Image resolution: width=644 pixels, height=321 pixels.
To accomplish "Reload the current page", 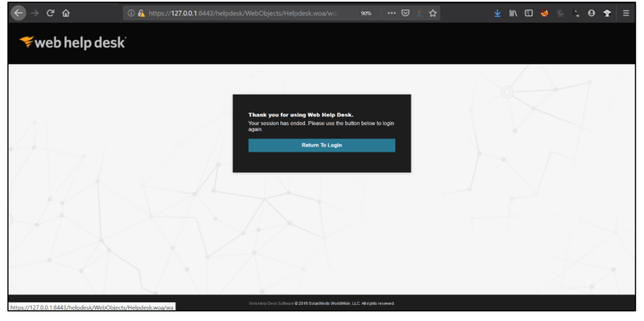I will (50, 13).
